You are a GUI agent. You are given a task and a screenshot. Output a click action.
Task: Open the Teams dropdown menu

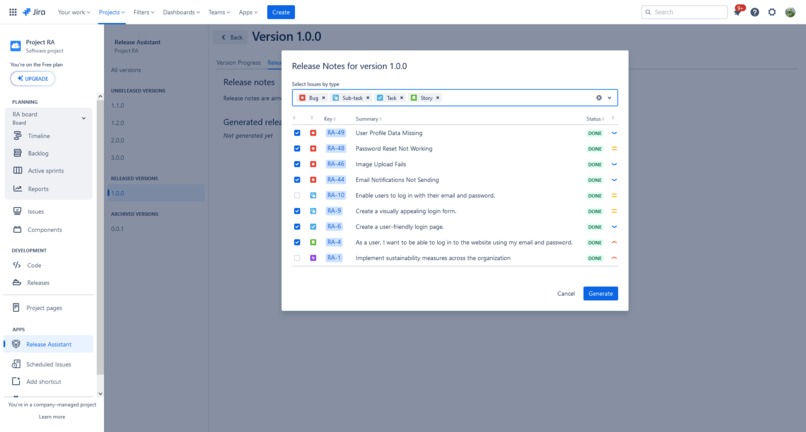point(219,12)
